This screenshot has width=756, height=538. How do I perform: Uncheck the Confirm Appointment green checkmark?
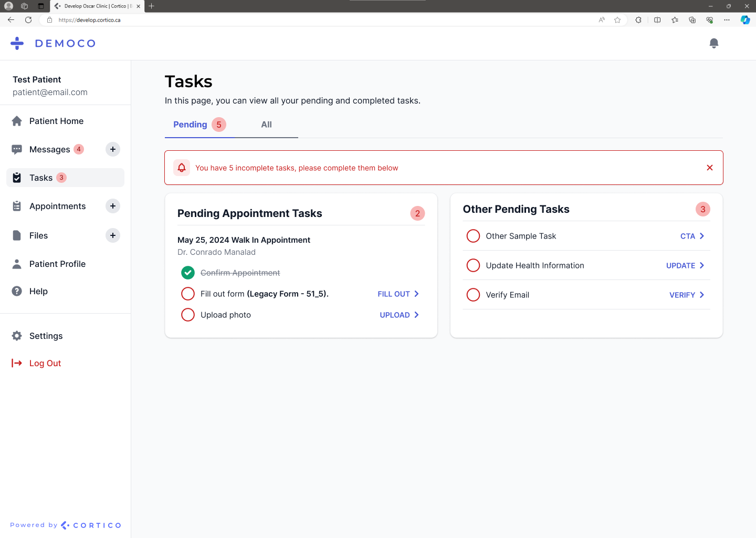point(187,273)
